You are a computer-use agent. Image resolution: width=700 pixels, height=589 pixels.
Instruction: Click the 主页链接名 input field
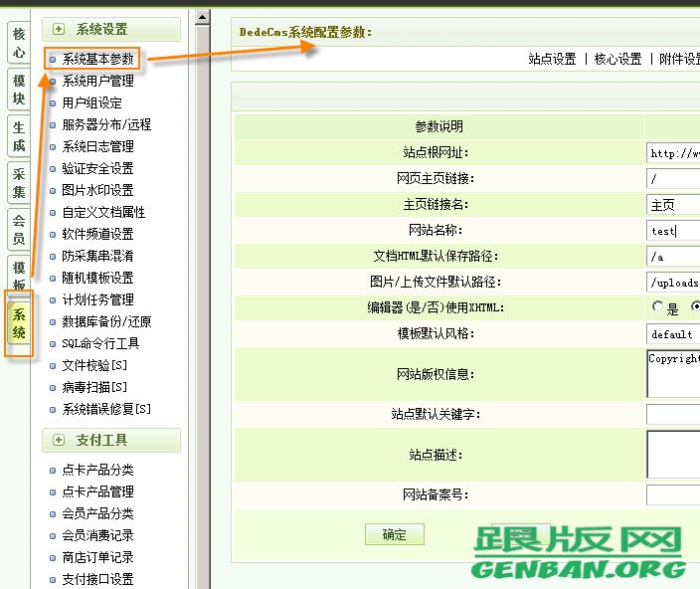point(673,205)
